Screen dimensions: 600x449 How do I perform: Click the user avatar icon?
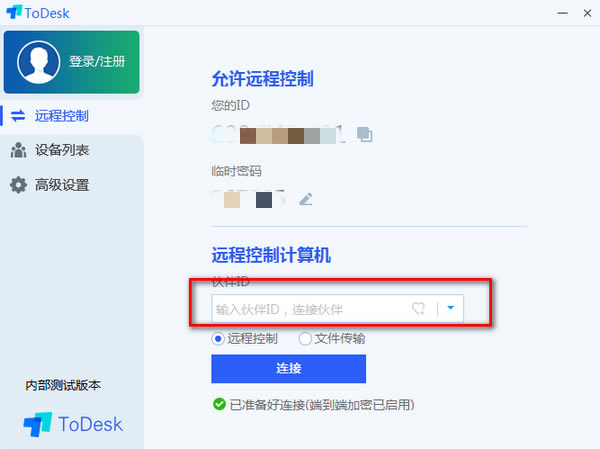coord(38,62)
